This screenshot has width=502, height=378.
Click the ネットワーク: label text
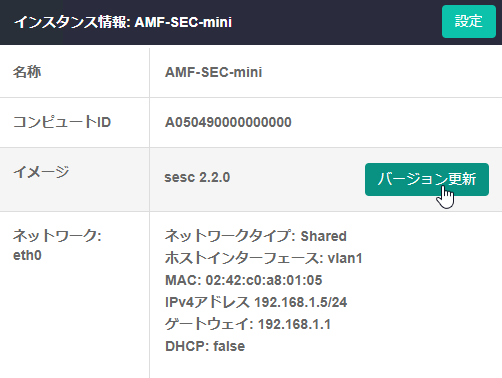click(x=57, y=236)
